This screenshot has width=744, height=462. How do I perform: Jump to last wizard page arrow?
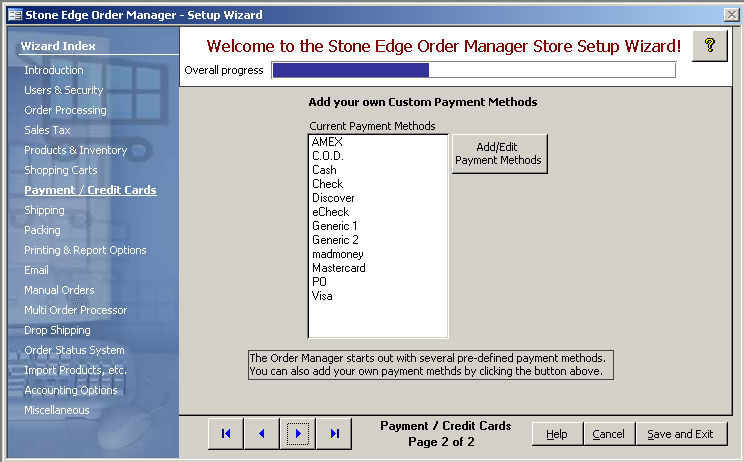coord(335,434)
